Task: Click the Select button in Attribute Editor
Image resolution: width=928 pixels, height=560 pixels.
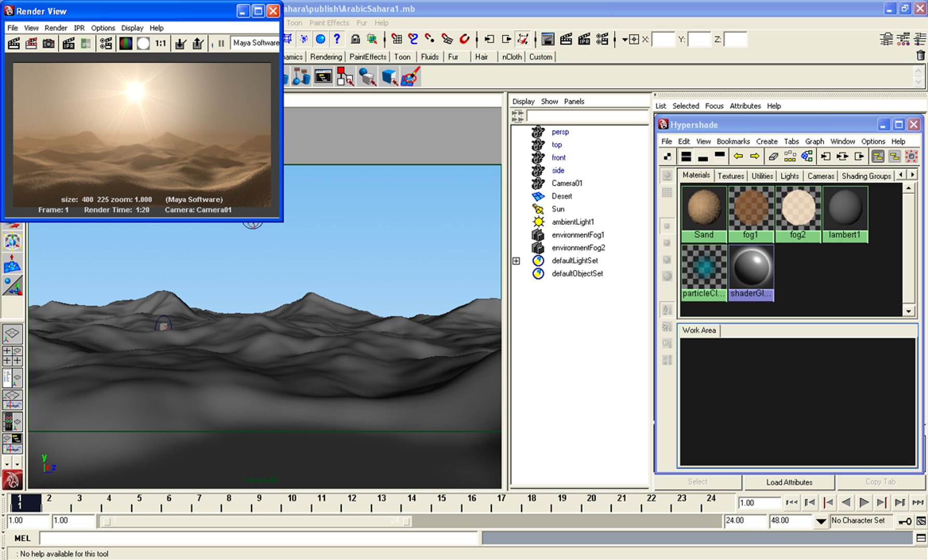Action: click(x=697, y=482)
